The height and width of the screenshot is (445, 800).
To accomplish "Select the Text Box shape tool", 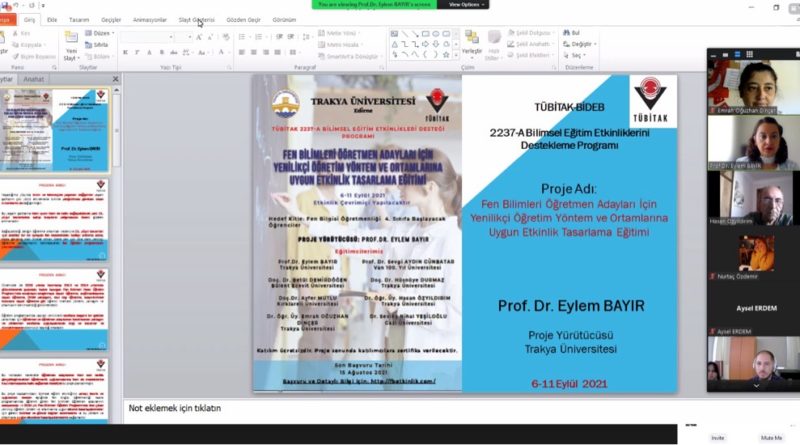I will click(394, 34).
